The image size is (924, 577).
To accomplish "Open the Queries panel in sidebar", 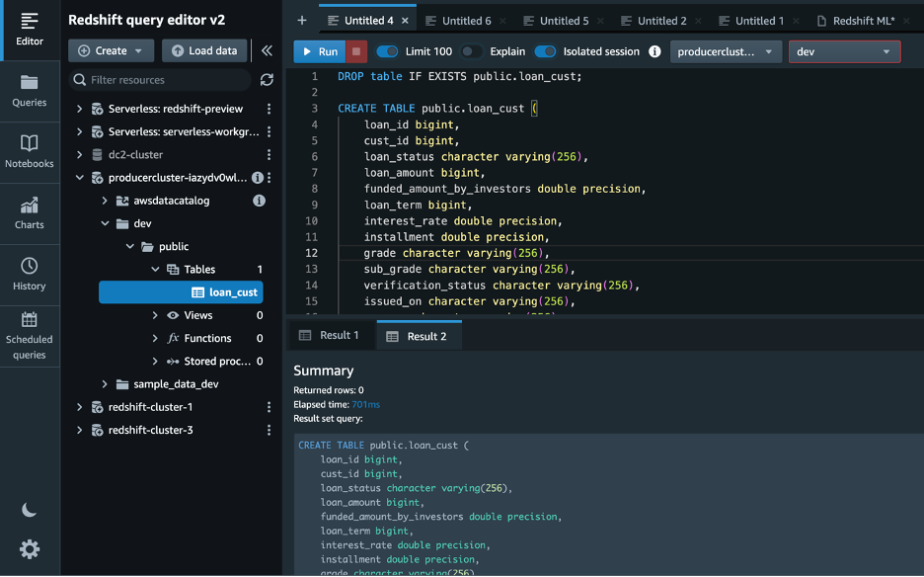I will coord(30,90).
